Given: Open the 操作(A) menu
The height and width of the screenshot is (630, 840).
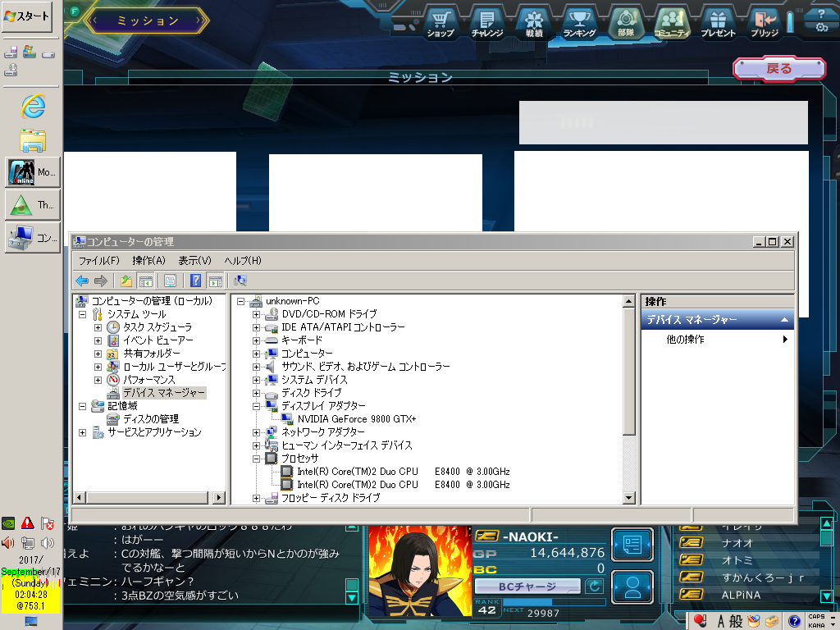Looking at the screenshot, I should click(148, 260).
